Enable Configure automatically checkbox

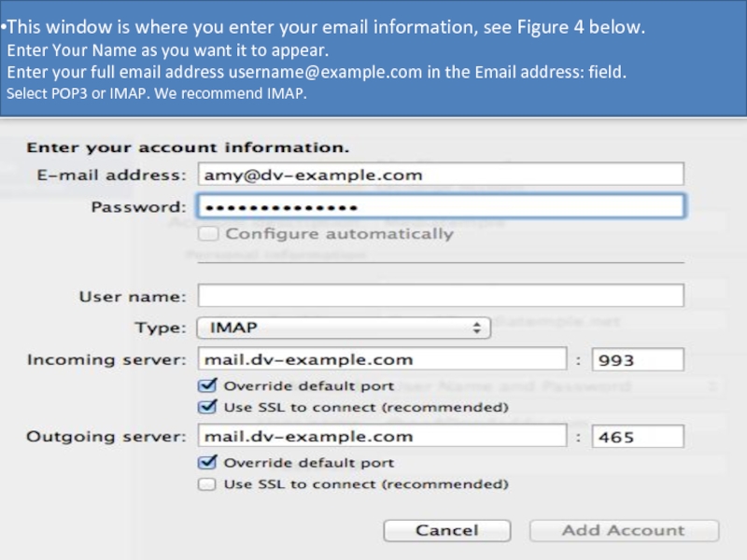pyautogui.click(x=207, y=233)
